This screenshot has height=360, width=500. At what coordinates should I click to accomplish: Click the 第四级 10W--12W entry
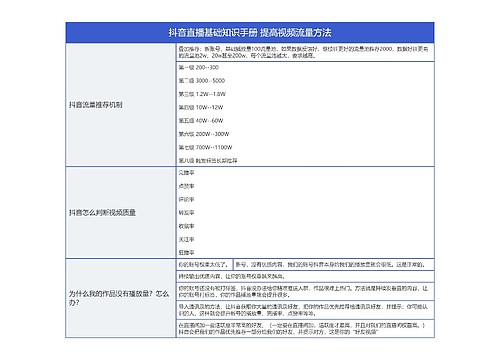pos(201,107)
